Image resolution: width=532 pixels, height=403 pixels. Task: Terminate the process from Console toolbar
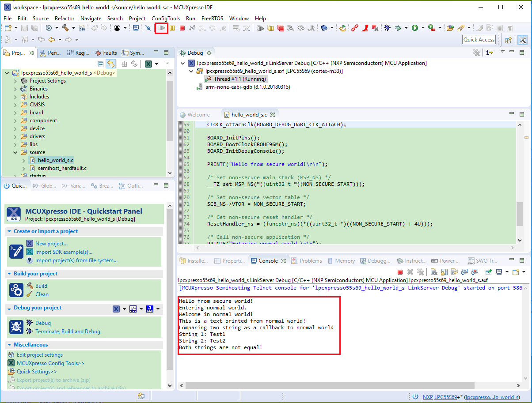pos(400,272)
